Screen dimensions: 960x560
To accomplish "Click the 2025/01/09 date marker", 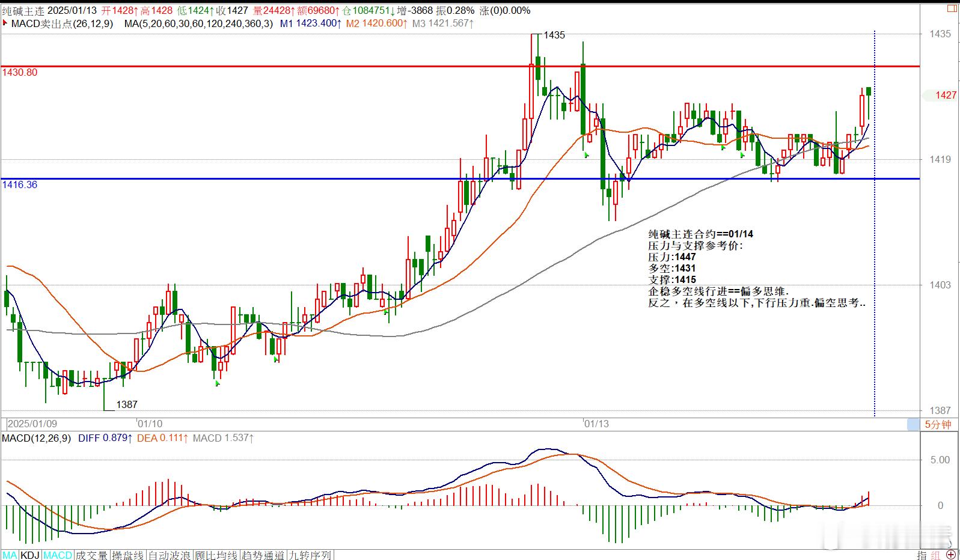I will point(32,424).
